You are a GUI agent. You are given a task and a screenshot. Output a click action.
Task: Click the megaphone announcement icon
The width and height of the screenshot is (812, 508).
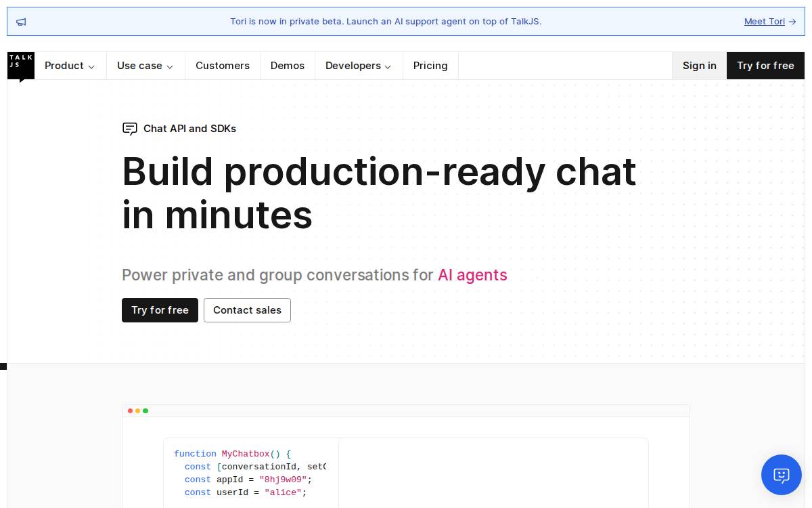(21, 22)
